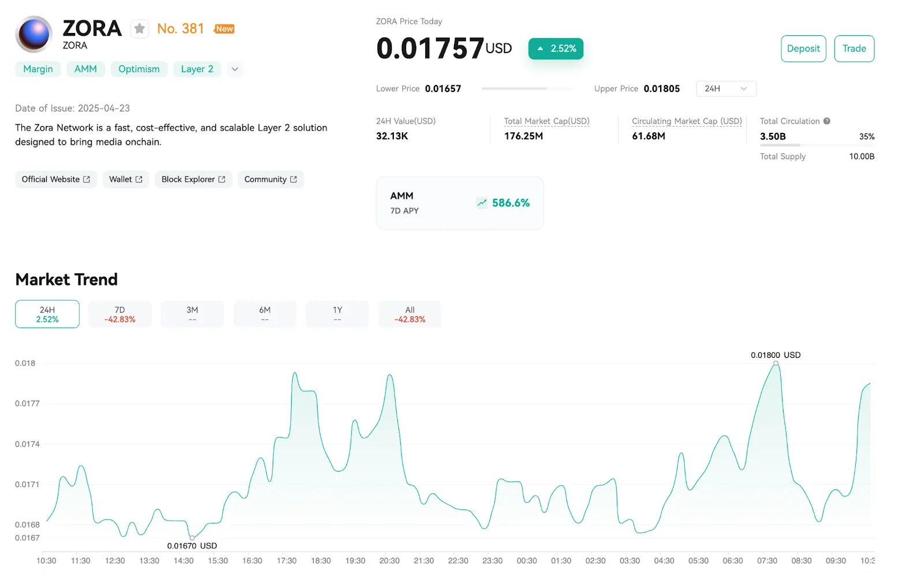
Task: Click the Trade button
Action: pos(854,49)
